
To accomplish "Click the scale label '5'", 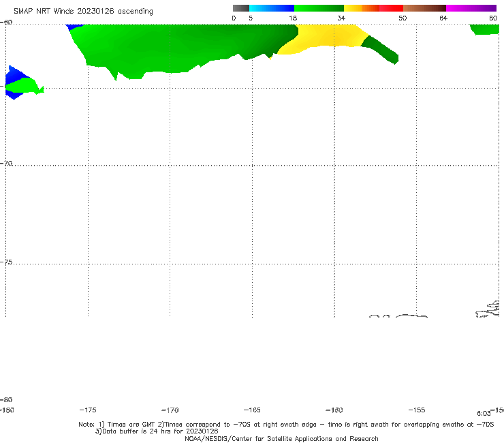I will click(251, 18).
